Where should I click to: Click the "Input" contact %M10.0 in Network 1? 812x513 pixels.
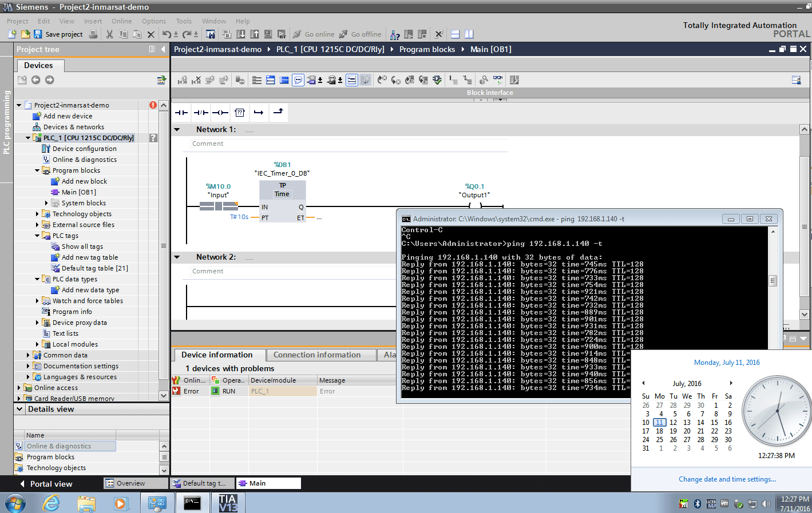(219, 206)
